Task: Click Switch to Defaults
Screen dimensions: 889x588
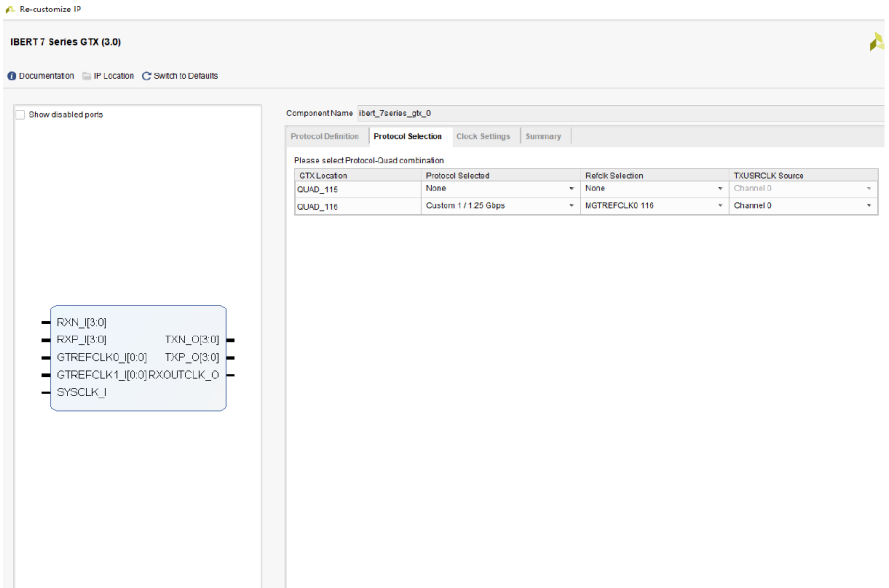Action: click(185, 76)
